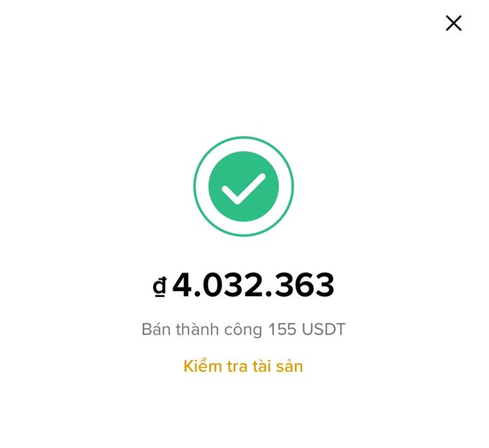Click the underlined dong sign before the amount
489x448 pixels.
[x=160, y=287]
